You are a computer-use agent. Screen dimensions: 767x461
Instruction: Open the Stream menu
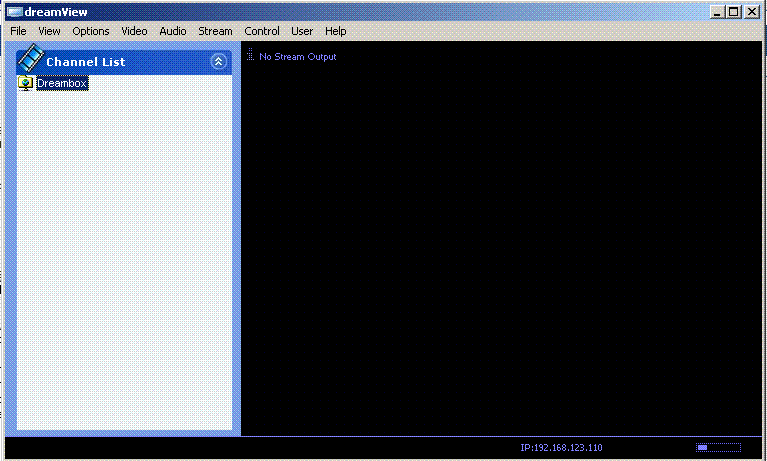point(215,31)
